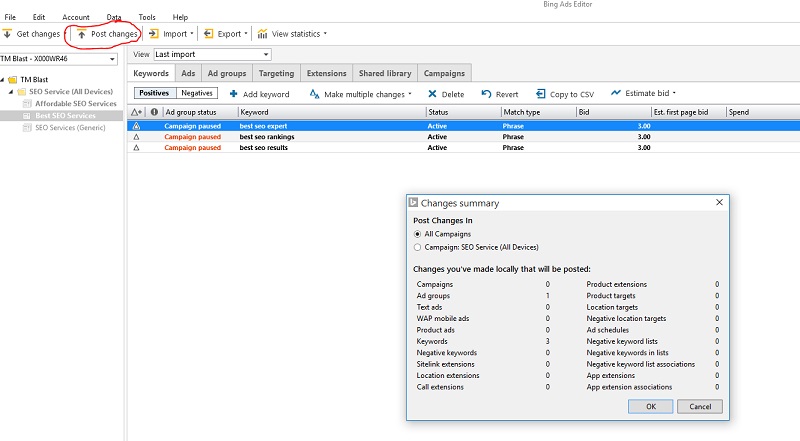
Task: Click the warning icon on best seo expert row
Action: (136, 126)
